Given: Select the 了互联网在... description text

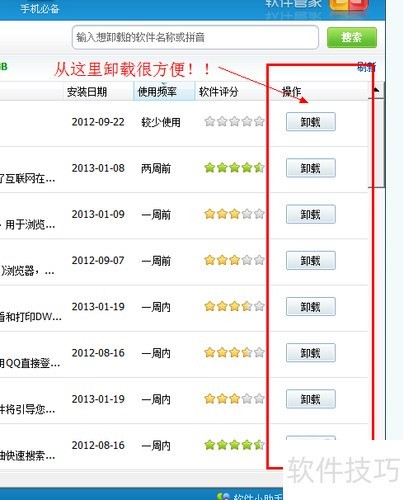Looking at the screenshot, I should point(27,179).
